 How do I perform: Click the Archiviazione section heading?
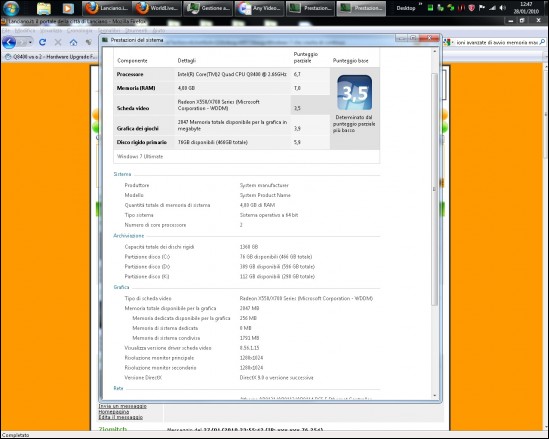128,236
